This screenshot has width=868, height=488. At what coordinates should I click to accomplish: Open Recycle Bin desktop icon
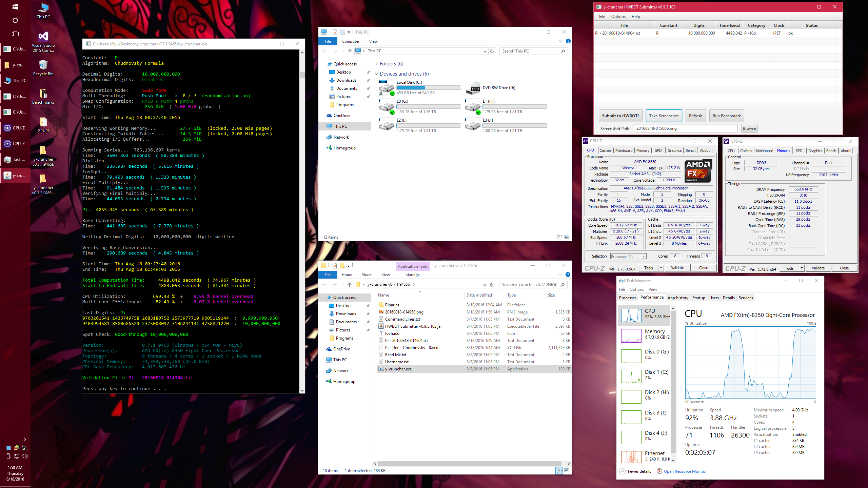pyautogui.click(x=43, y=68)
